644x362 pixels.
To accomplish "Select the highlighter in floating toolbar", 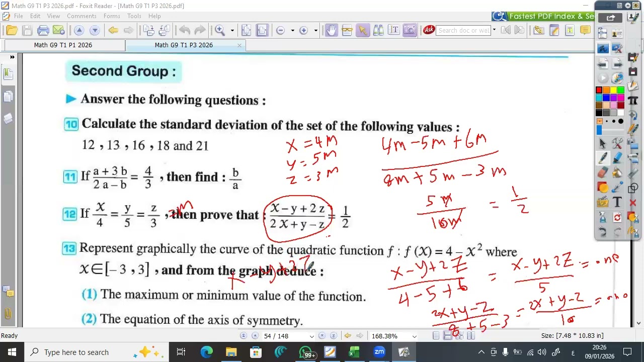I will tap(617, 158).
